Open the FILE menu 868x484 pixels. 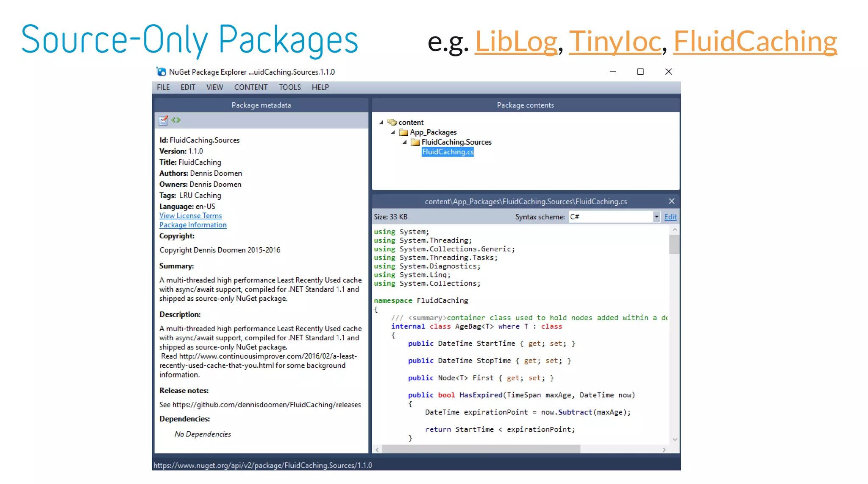[163, 87]
